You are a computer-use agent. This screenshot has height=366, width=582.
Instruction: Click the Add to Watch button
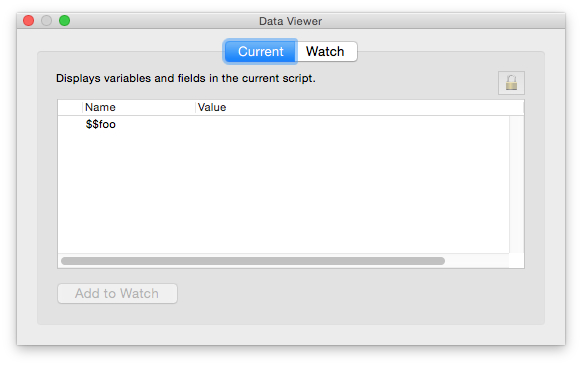coord(117,293)
